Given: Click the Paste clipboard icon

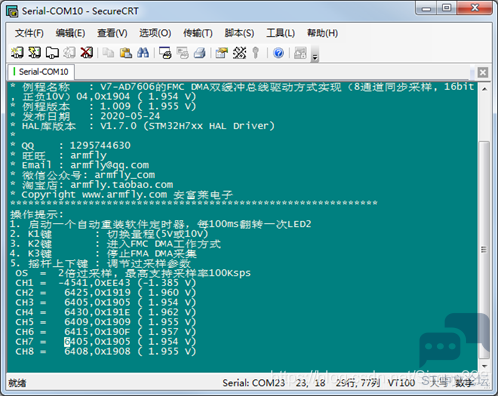Looking at the screenshot, I should pos(126,53).
